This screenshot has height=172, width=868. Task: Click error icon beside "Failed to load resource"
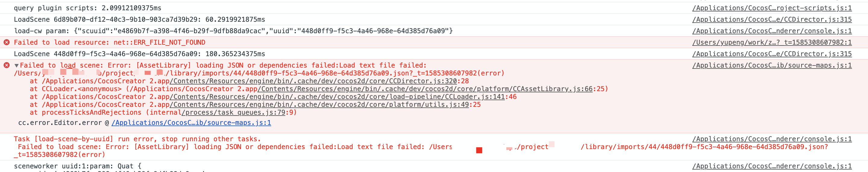tap(6, 42)
